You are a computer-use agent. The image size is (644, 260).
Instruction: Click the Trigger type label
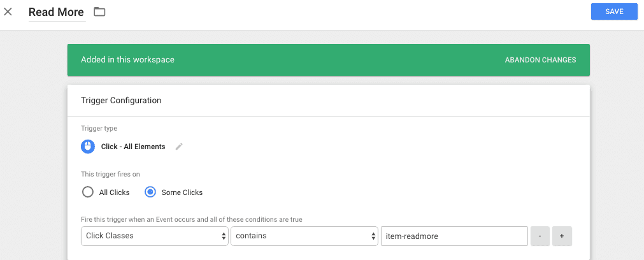(99, 128)
